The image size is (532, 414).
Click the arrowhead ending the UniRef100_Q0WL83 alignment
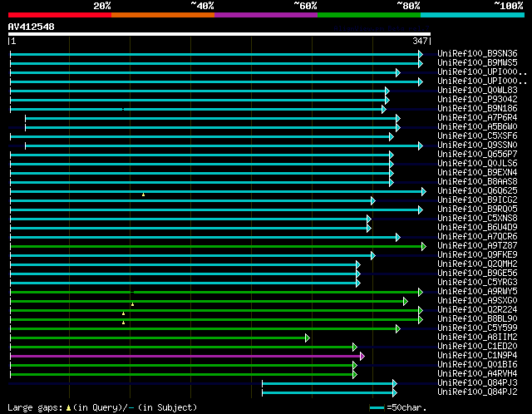pos(387,91)
